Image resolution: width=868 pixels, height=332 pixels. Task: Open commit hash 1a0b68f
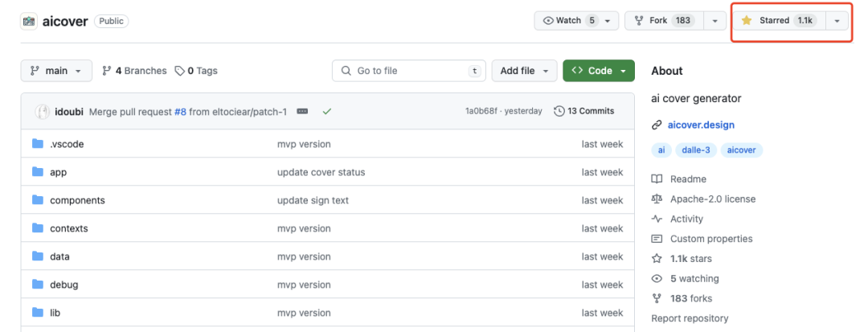(481, 111)
